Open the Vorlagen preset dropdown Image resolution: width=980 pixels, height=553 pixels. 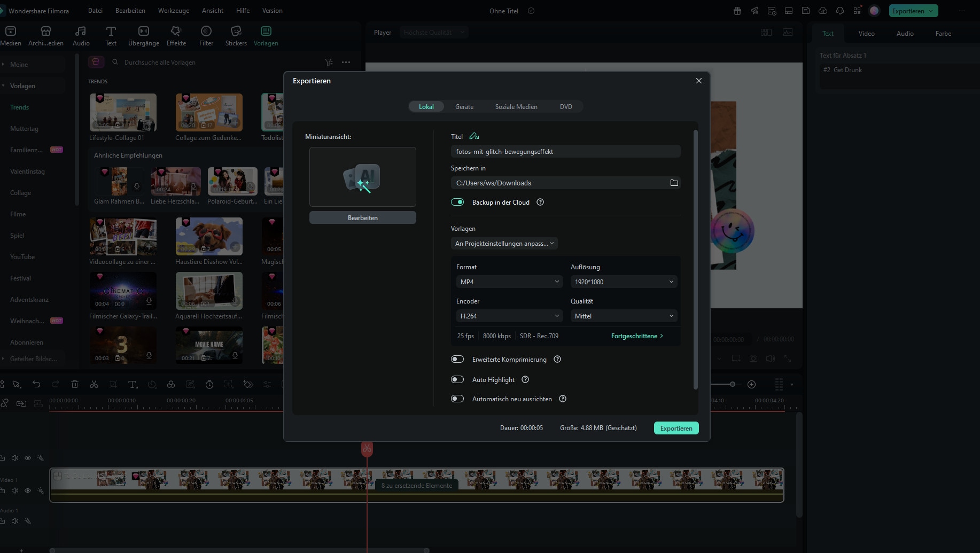(504, 243)
